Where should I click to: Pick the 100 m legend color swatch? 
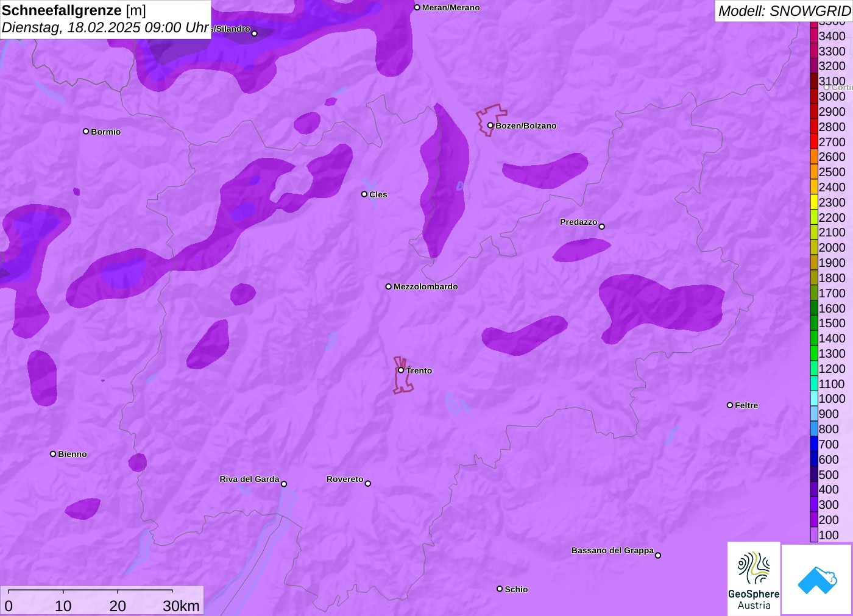[814, 535]
